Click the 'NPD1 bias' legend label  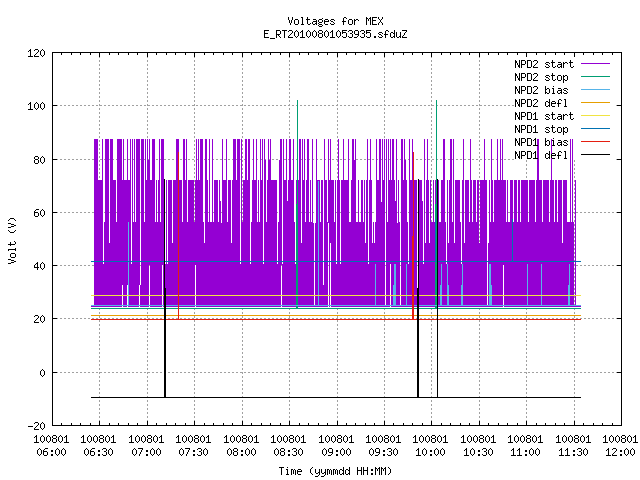541,142
